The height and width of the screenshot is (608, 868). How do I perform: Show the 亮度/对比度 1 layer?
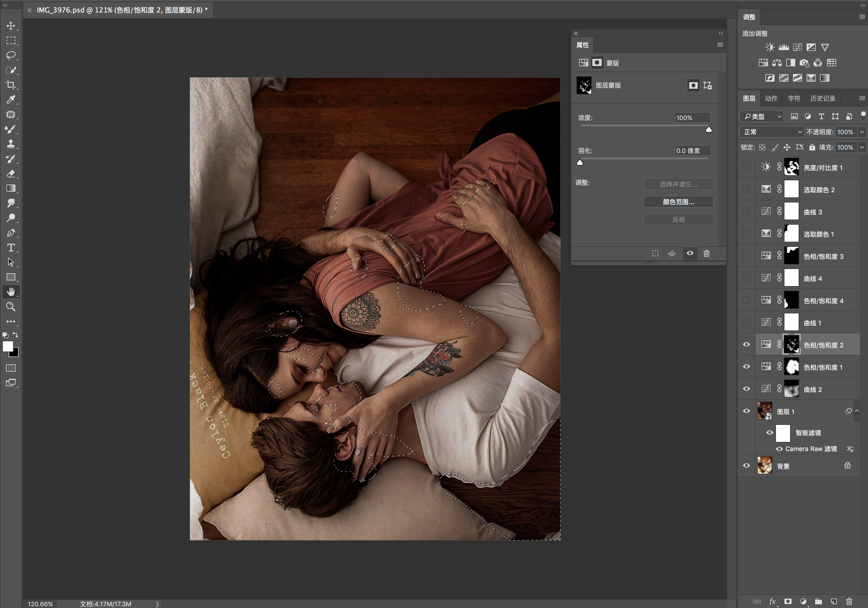(746, 167)
